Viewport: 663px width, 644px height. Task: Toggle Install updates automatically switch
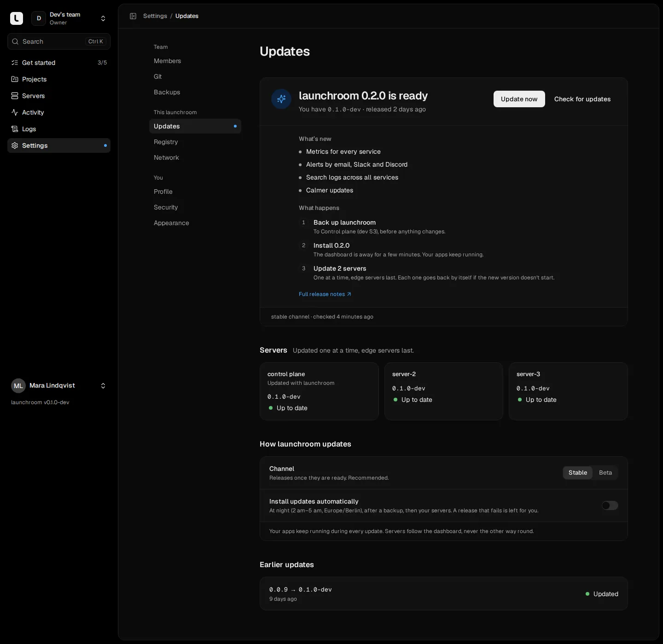[x=610, y=505]
